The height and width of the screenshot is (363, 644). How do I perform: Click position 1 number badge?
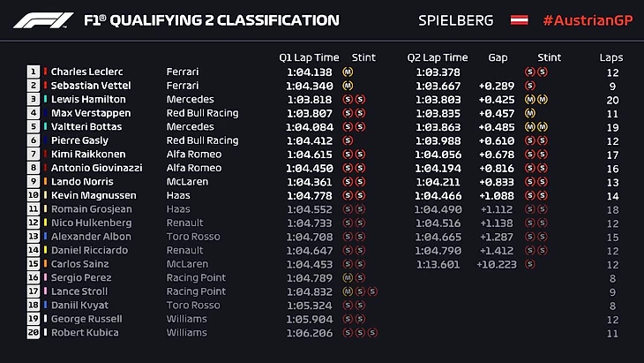(34, 72)
